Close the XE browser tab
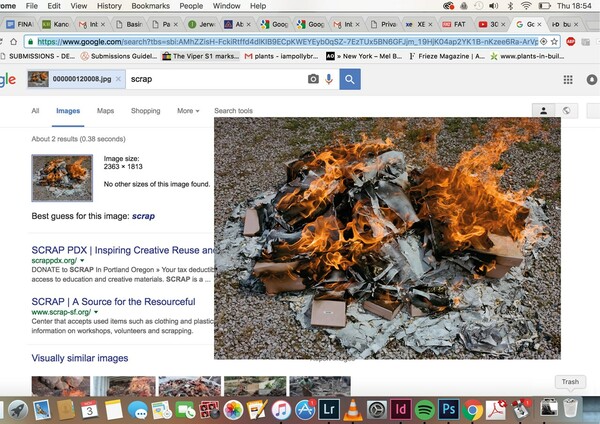Image resolution: width=600 pixels, height=424 pixels. click(x=430, y=24)
